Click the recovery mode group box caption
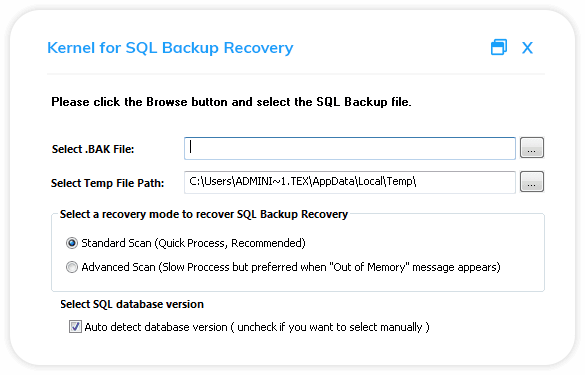The image size is (585, 375). (x=204, y=215)
